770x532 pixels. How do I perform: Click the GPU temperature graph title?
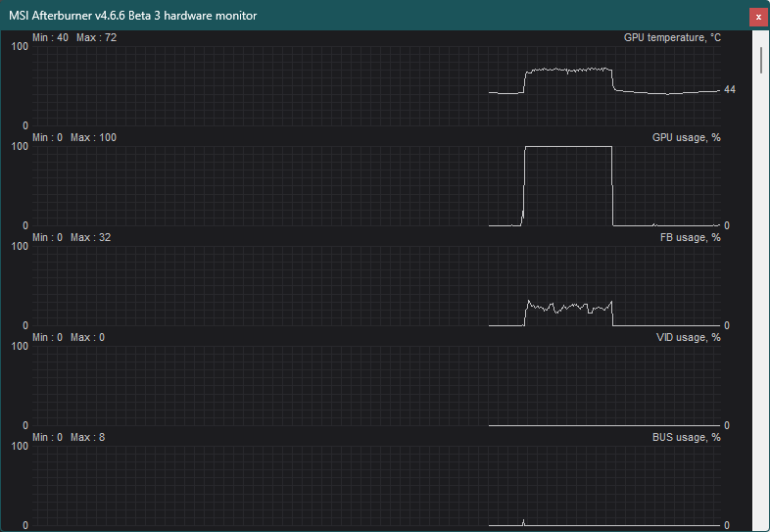pos(672,38)
